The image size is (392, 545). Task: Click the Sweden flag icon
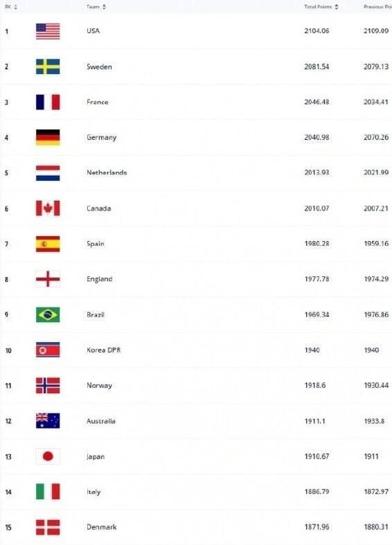[x=48, y=66]
